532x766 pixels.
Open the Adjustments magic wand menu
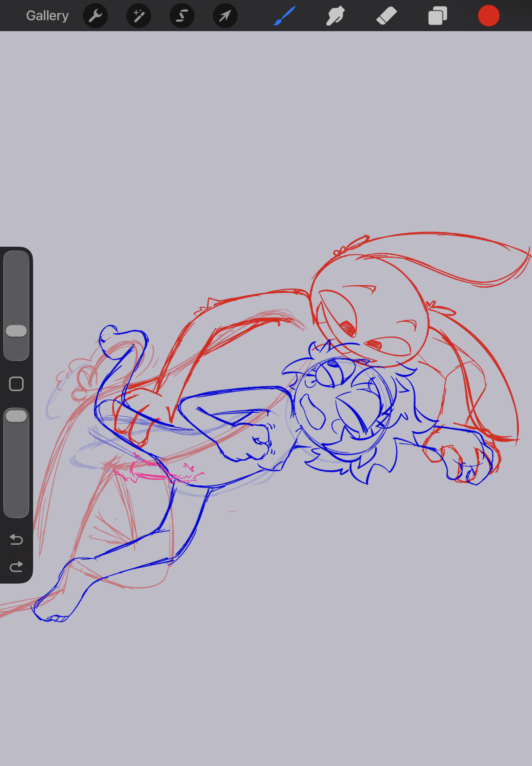click(139, 16)
